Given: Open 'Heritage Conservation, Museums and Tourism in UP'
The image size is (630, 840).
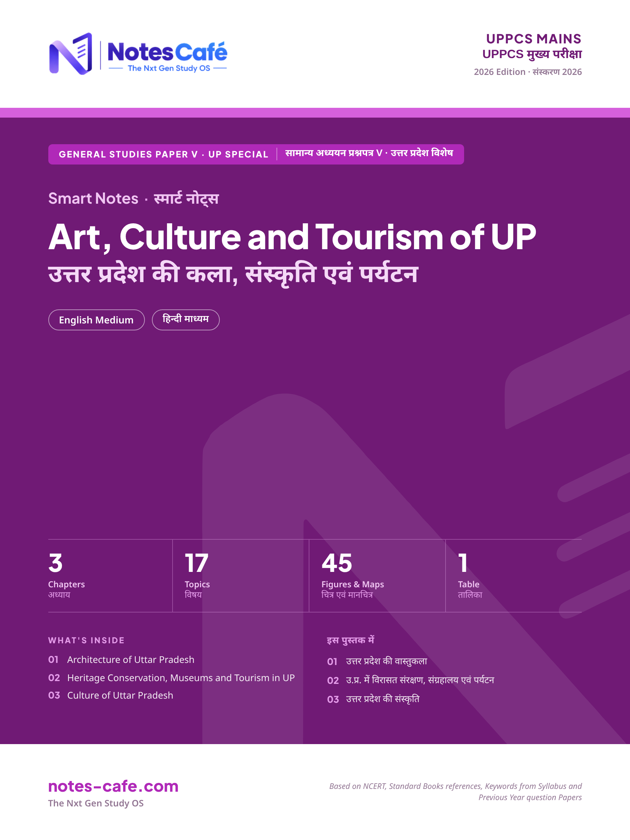Looking at the screenshot, I should pyautogui.click(x=181, y=678).
